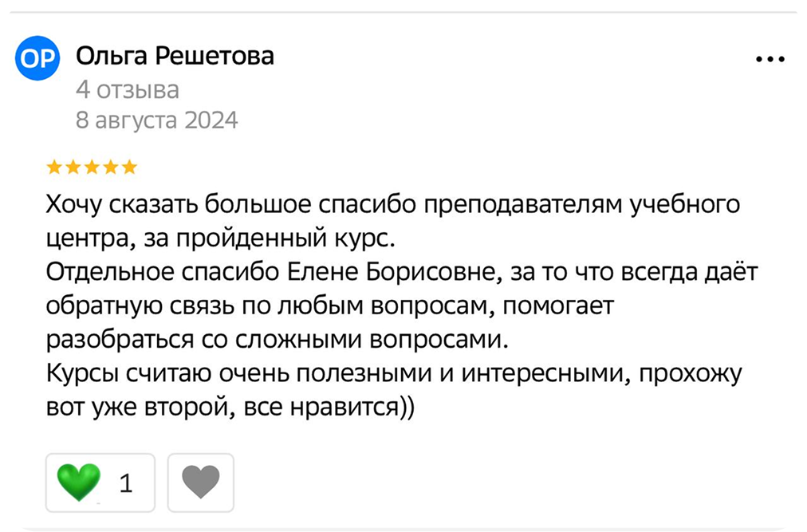The image size is (807, 532).
Task: Click the text "вот уже второй, все нравится))"
Action: (x=230, y=408)
